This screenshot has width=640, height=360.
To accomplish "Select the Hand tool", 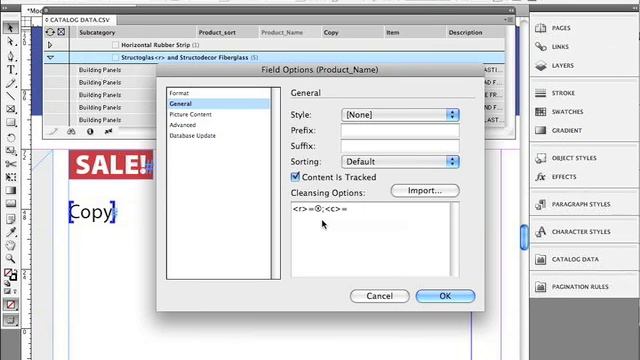I will (11, 245).
